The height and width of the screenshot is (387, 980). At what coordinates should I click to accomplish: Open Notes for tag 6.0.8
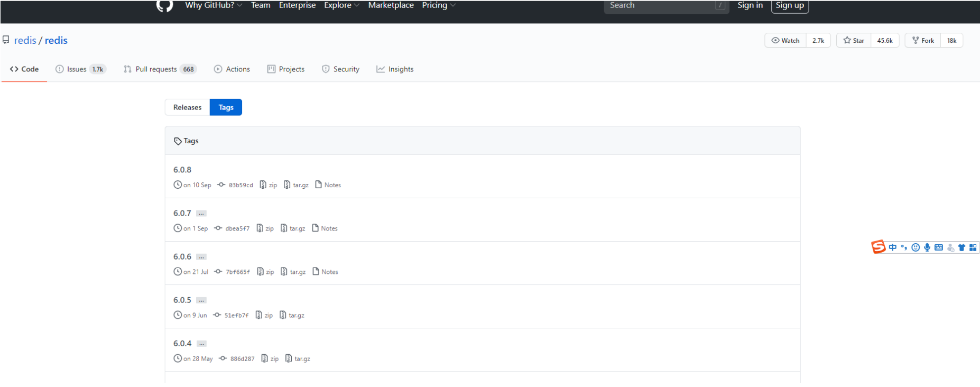(x=328, y=185)
